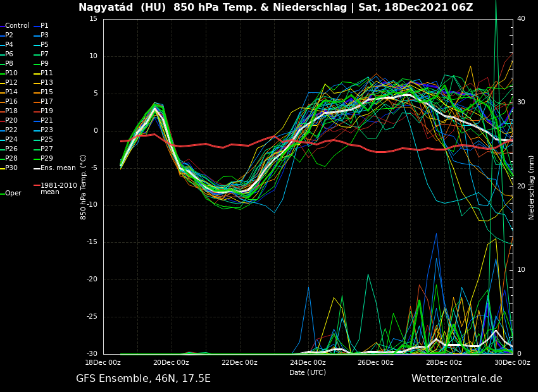Click the P29 legend label
This screenshot has height=392, width=538.
tap(46, 159)
